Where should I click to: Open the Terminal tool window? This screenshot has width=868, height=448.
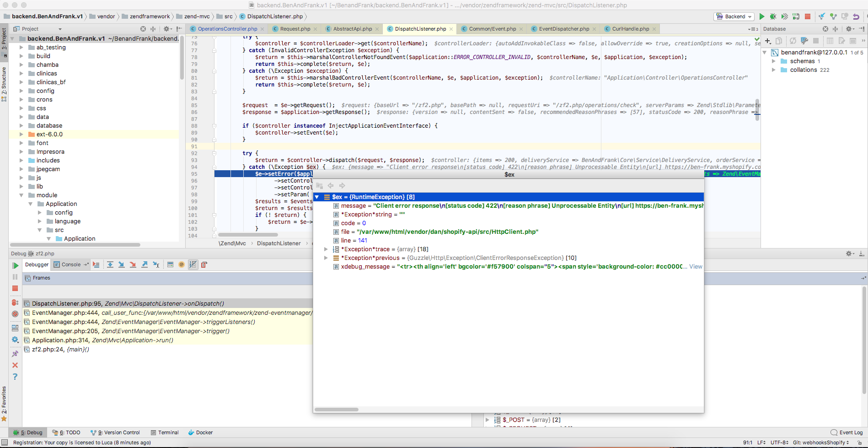[x=165, y=432]
